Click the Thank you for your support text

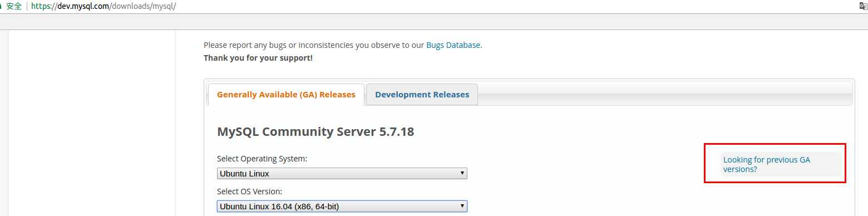tap(258, 58)
